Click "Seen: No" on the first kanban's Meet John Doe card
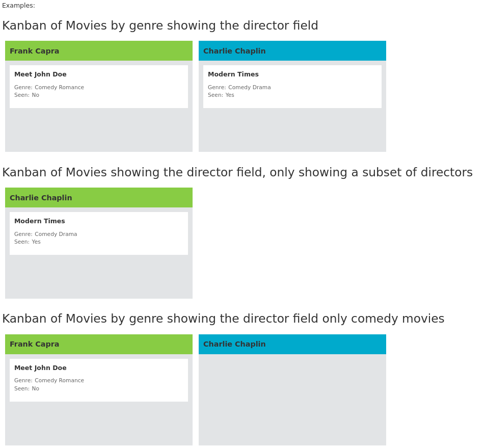 coord(26,95)
